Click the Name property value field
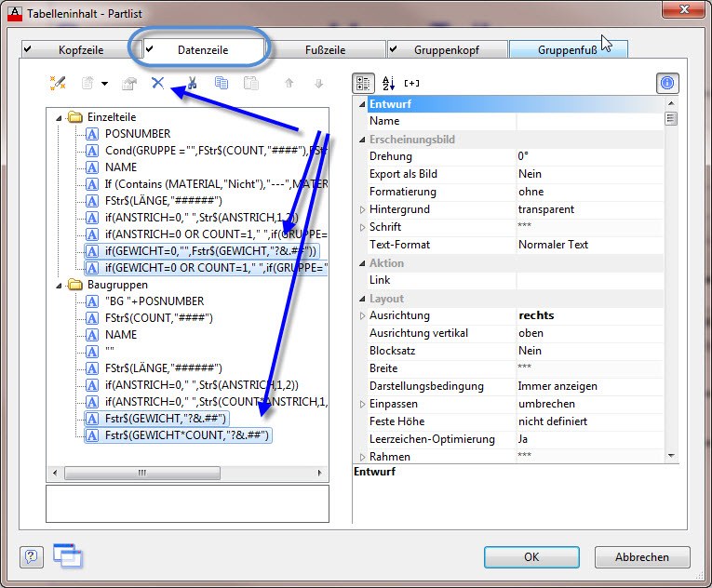Screen dimensions: 712x588 pos(589,121)
